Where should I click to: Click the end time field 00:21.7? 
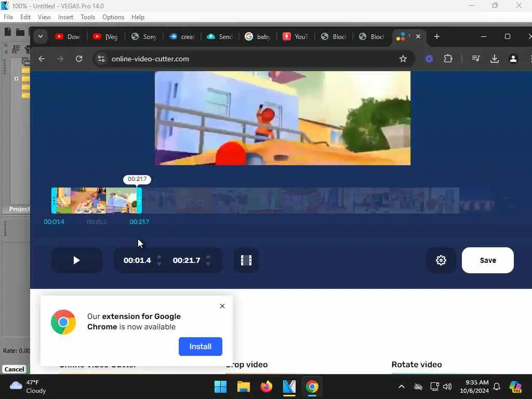coord(187,260)
